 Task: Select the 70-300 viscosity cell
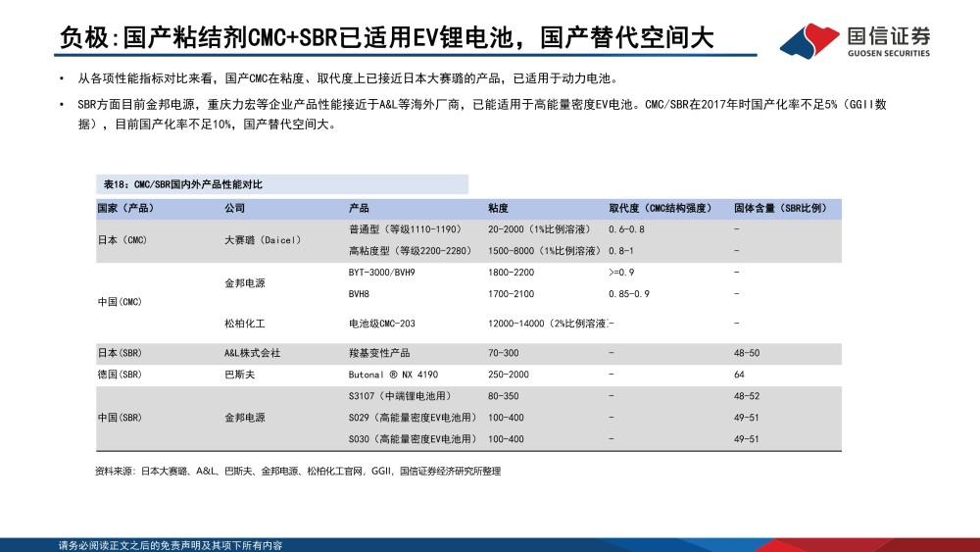[503, 353]
